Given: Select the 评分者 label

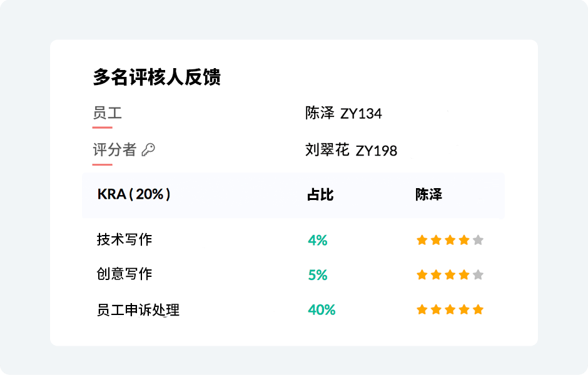Looking at the screenshot, I should 114,149.
